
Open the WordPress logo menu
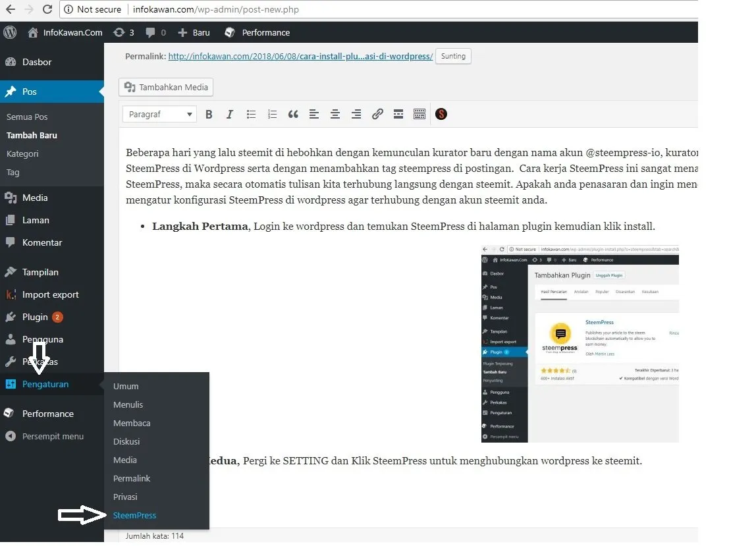click(x=10, y=32)
